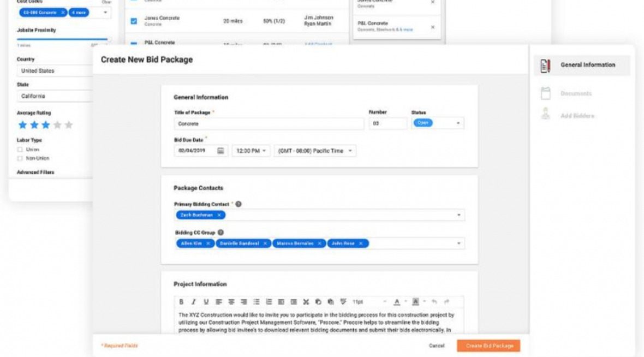644x357 pixels.
Task: Click the italic formatting icon
Action: tap(193, 301)
